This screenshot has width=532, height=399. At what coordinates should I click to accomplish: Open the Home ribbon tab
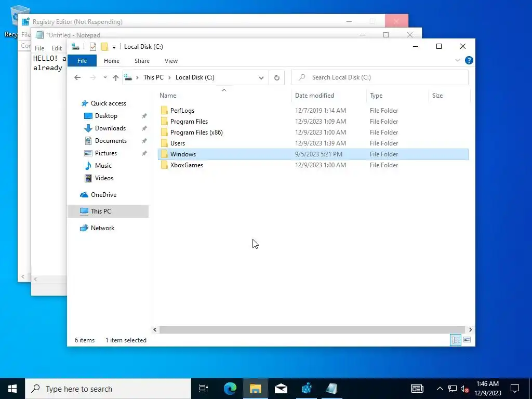[112, 61]
